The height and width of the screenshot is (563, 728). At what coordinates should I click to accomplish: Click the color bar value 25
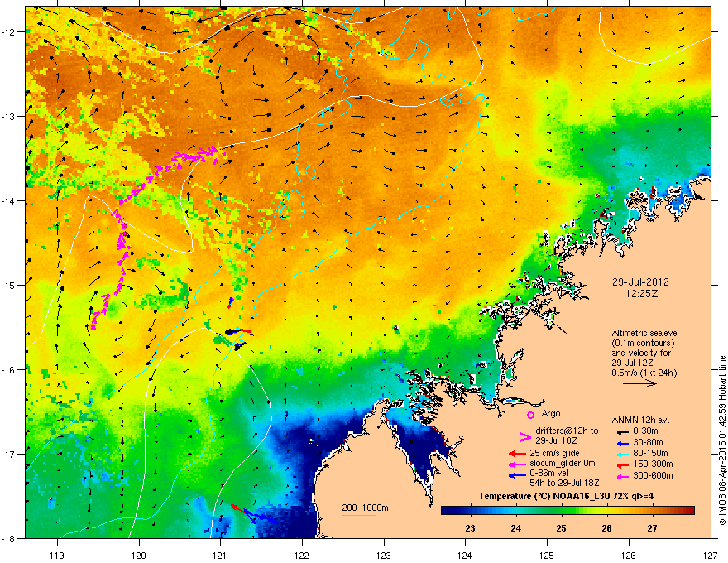562,528
